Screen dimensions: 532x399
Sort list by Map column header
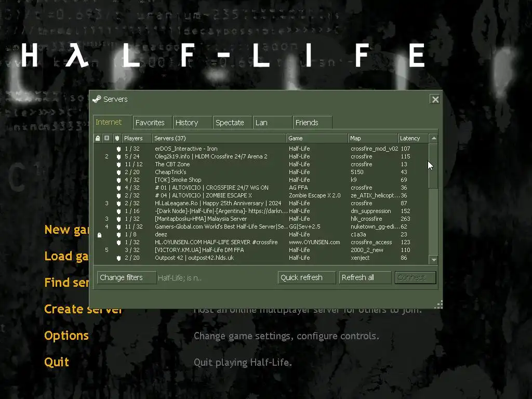(373, 138)
